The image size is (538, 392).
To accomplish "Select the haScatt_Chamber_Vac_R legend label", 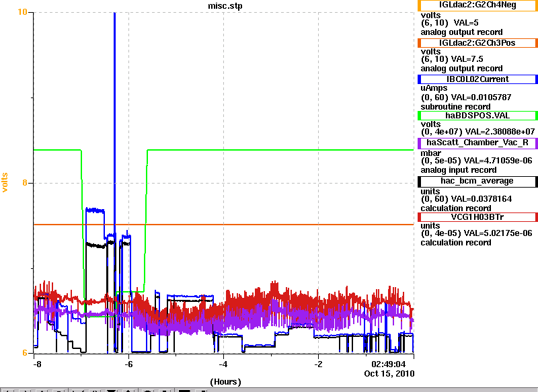I will 477,143.
